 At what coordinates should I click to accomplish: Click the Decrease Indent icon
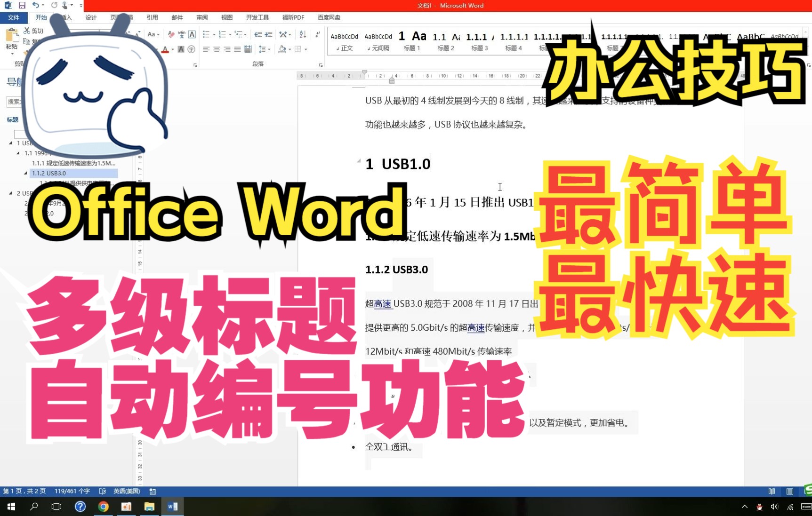click(258, 34)
